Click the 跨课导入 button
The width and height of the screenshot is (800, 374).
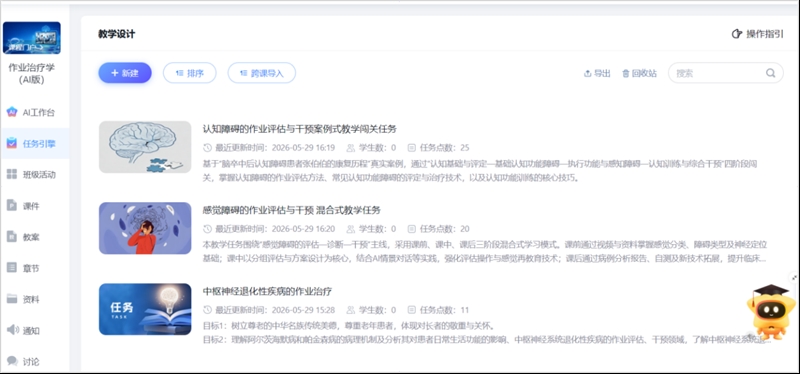pyautogui.click(x=262, y=73)
